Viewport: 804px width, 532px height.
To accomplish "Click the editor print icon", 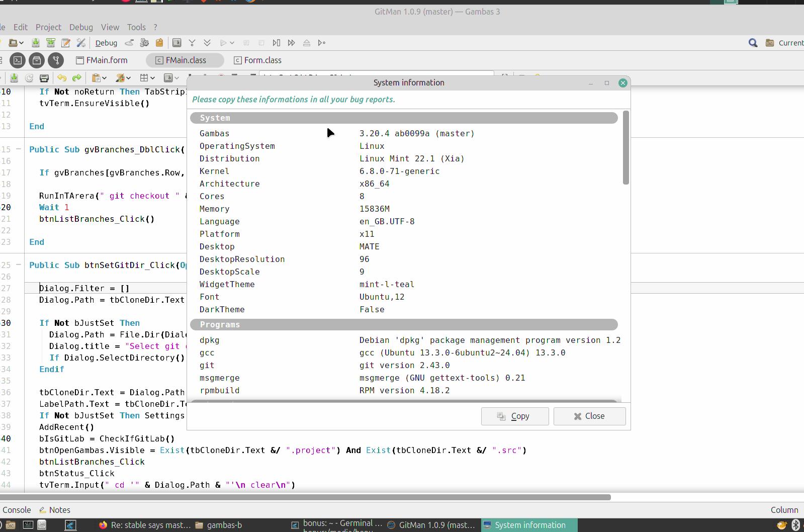I will click(x=44, y=78).
